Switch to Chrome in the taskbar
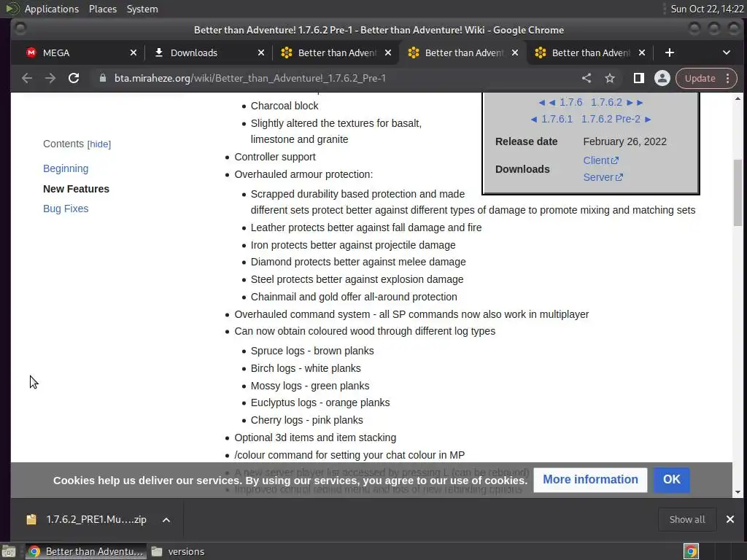This screenshot has width=747, height=560. 85,551
